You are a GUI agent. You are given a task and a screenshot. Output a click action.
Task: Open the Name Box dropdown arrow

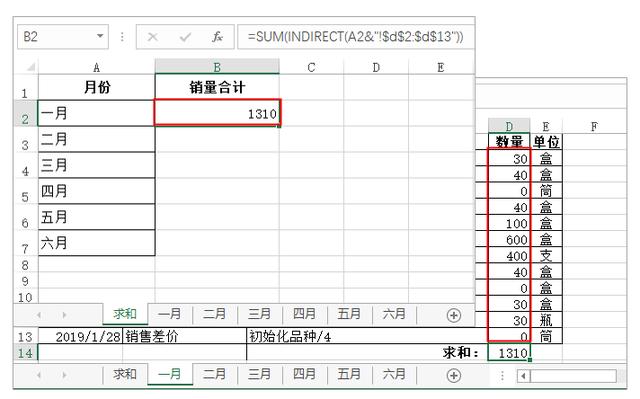[x=100, y=36]
